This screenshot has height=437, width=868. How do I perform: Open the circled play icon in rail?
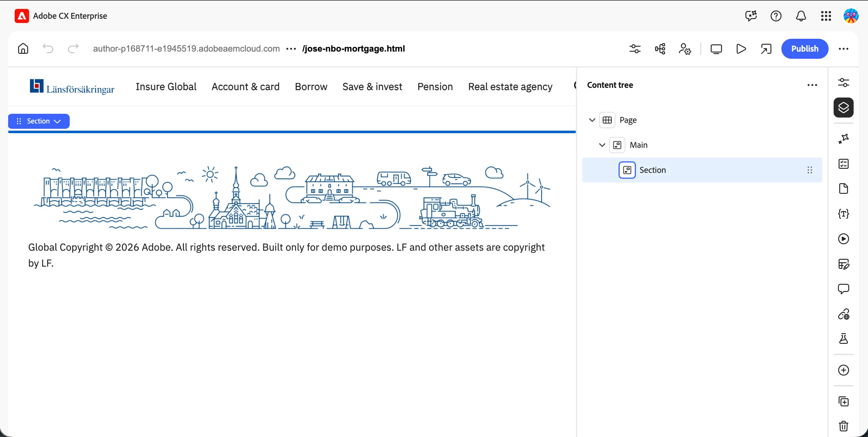click(843, 239)
